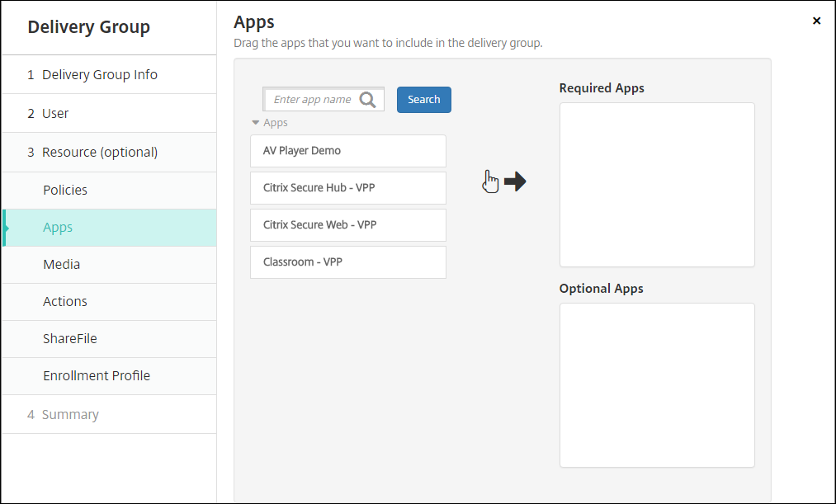Click inside the Required Apps box
This screenshot has height=504, width=836.
click(x=657, y=185)
